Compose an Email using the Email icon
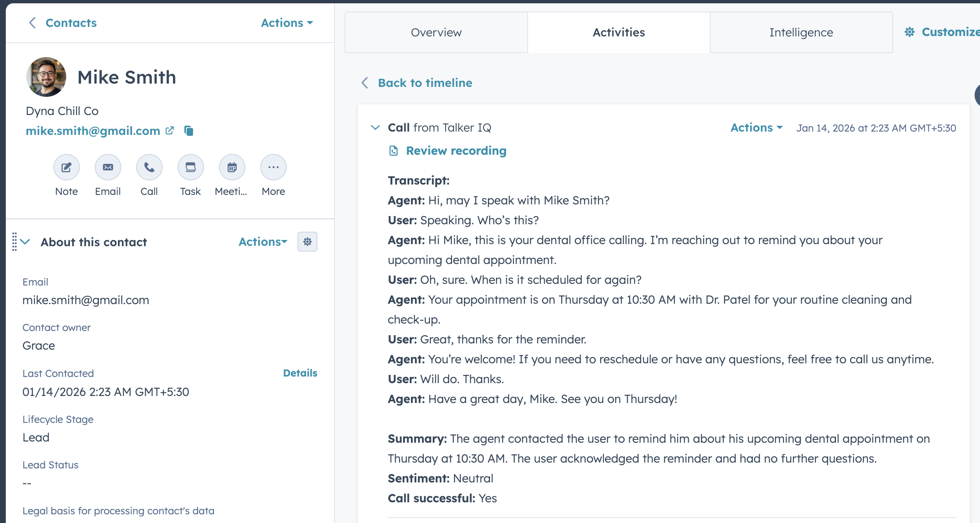980x523 pixels. (x=108, y=167)
